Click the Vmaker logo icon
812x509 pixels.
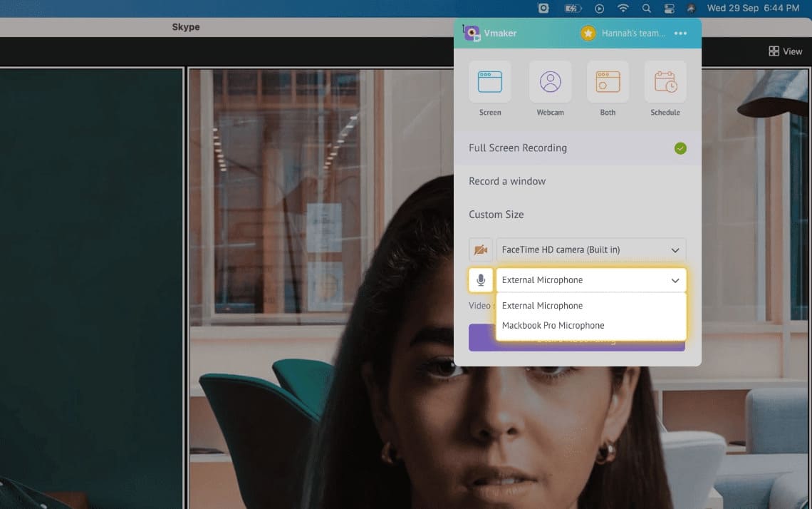(x=472, y=33)
